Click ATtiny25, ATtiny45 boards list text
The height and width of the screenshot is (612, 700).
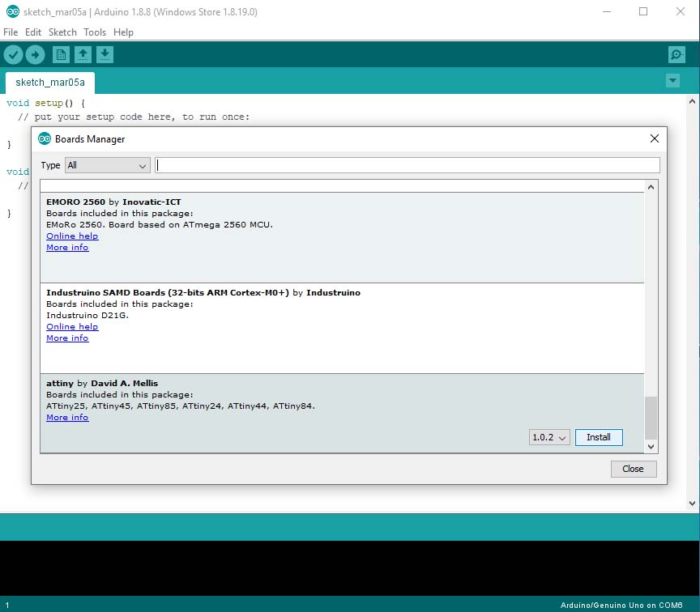point(181,406)
